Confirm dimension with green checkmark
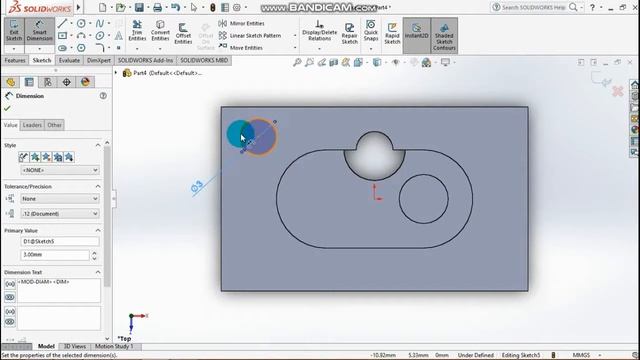The width and height of the screenshot is (640, 360). pyautogui.click(x=7, y=109)
